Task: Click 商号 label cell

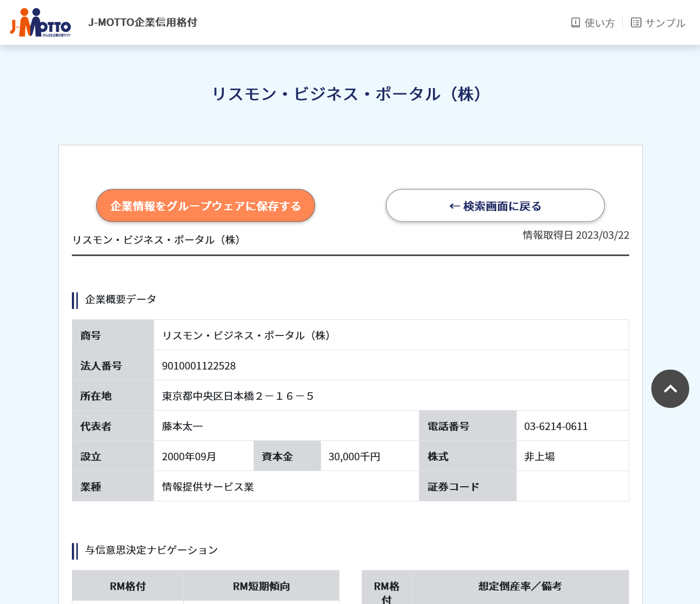Action: click(113, 335)
